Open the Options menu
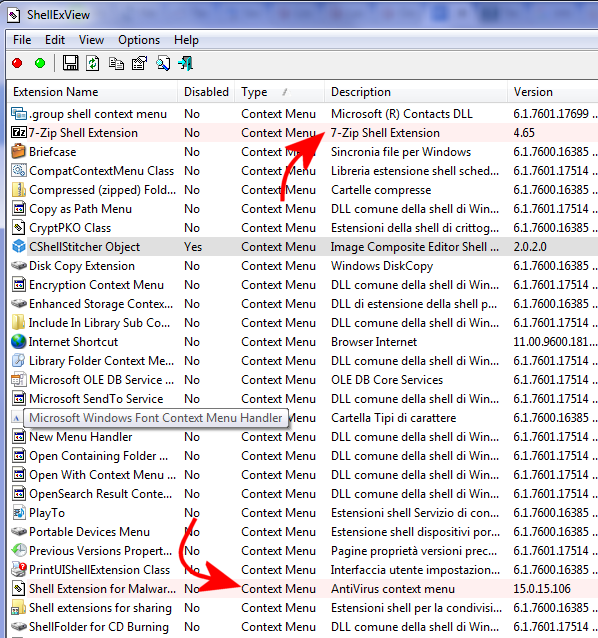Viewport: 598px width, 638px height. click(139, 40)
